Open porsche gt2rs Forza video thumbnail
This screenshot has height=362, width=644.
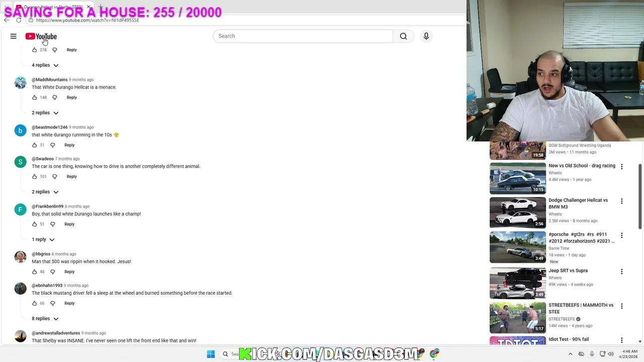(x=518, y=247)
